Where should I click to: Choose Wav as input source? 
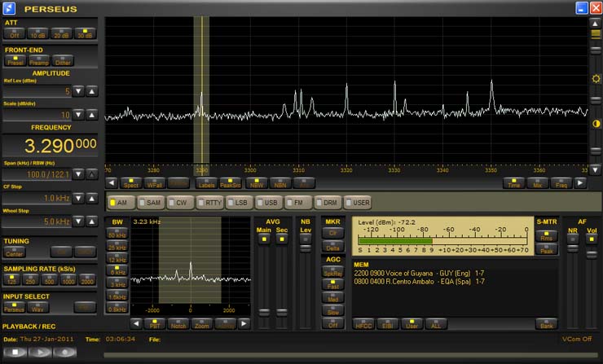coord(37,307)
